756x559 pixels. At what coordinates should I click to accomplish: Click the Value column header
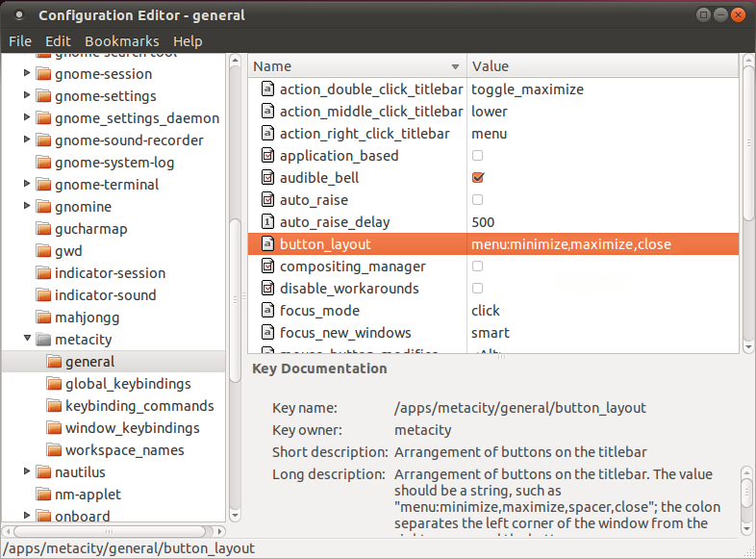(603, 66)
